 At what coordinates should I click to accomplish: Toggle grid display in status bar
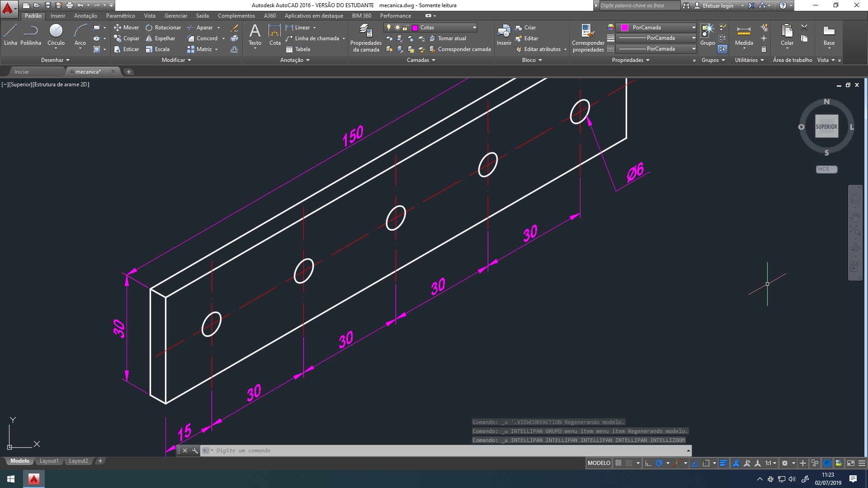[618, 463]
